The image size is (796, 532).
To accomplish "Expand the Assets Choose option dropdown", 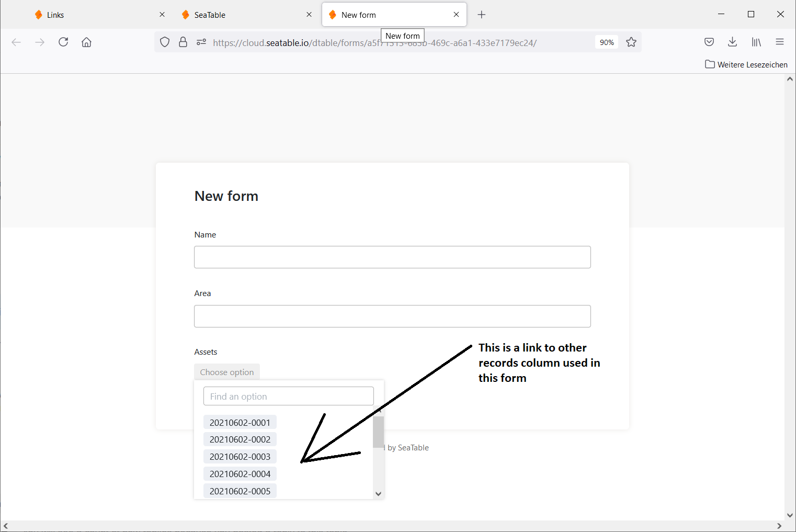I will click(x=227, y=372).
